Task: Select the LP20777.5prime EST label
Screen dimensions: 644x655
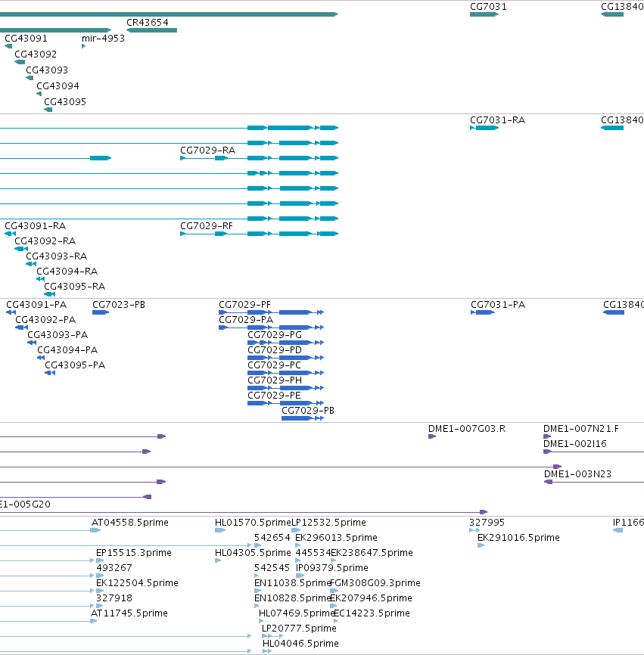Action: pos(299,629)
